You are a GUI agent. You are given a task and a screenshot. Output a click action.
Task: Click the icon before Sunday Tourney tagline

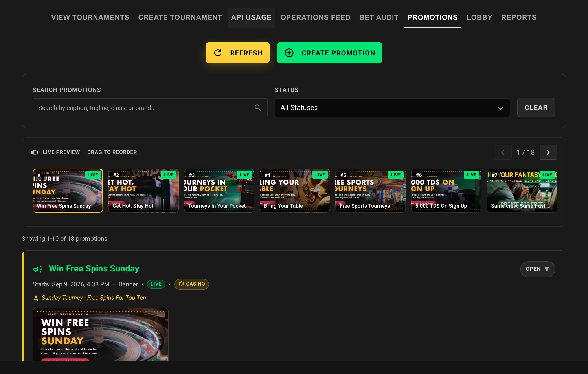click(36, 298)
